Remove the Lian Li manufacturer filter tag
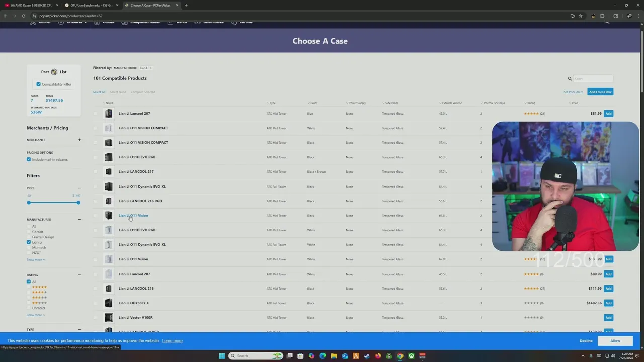The height and width of the screenshot is (362, 644). tap(150, 68)
